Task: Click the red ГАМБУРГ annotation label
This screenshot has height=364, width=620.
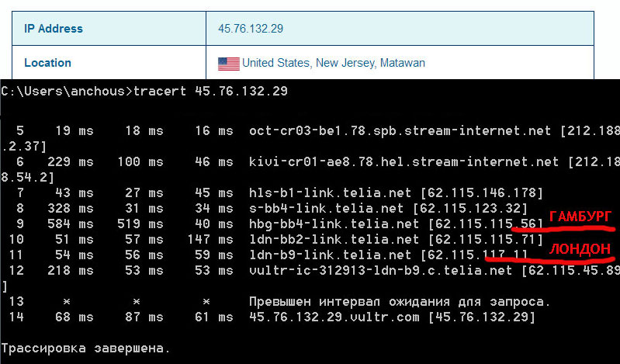Action: (581, 217)
